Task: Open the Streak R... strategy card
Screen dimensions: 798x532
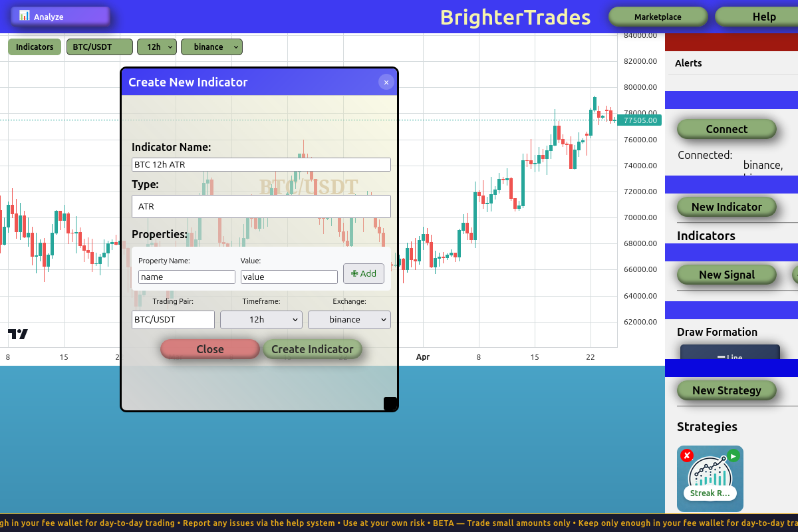Action: tap(710, 479)
